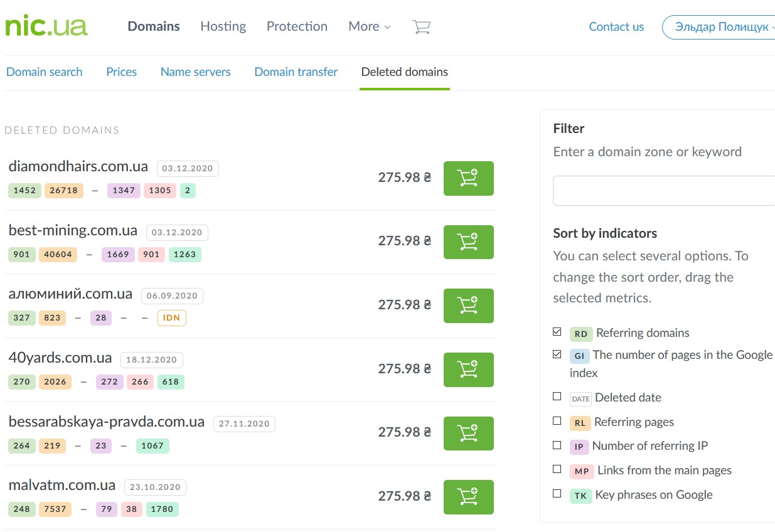Enable Referring pages sort option

(557, 421)
